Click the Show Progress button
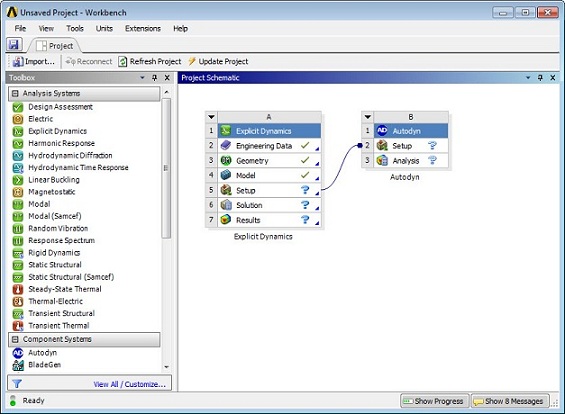 [x=434, y=401]
